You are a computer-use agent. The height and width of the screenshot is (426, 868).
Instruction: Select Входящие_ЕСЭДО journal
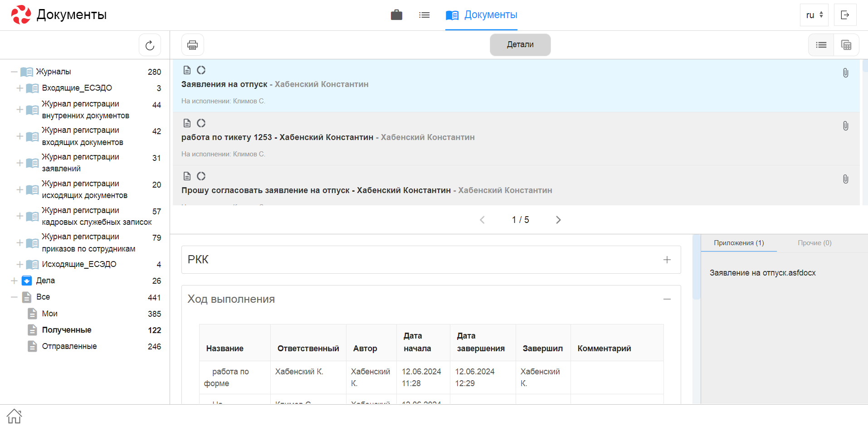(x=77, y=88)
